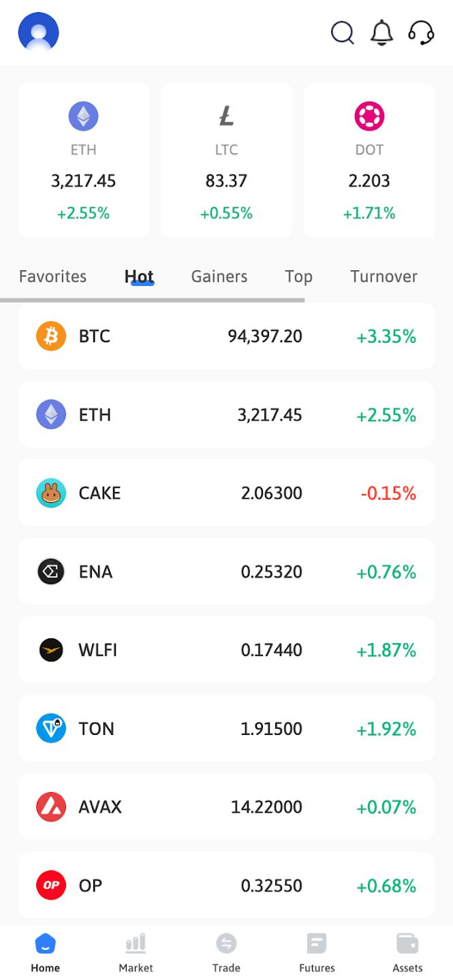The height and width of the screenshot is (980, 453).
Task: Click the CAKE bunny icon
Action: 51,493
